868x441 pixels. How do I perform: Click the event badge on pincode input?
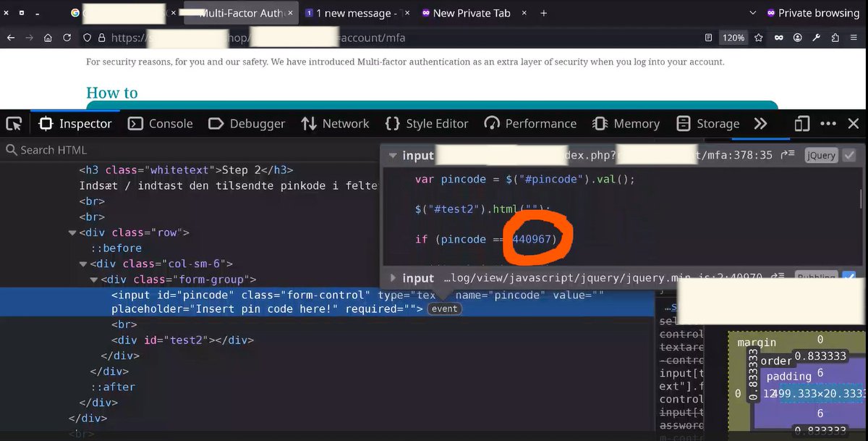(445, 309)
